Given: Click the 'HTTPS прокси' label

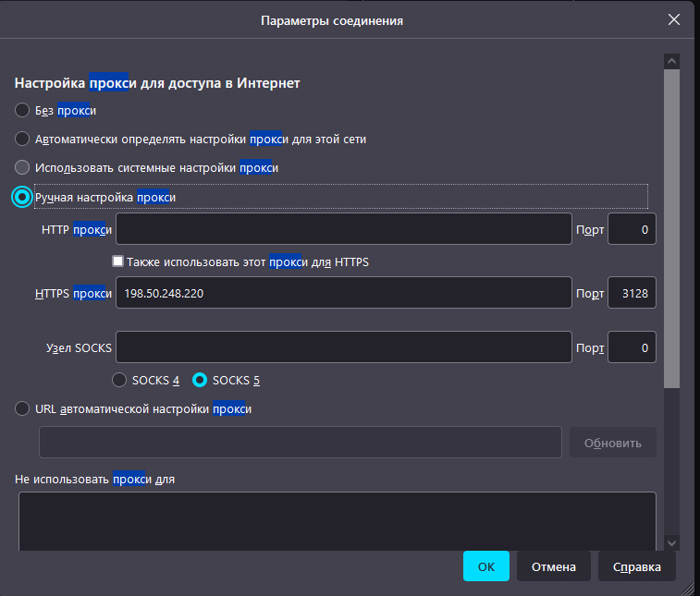Looking at the screenshot, I should click(x=73, y=293).
